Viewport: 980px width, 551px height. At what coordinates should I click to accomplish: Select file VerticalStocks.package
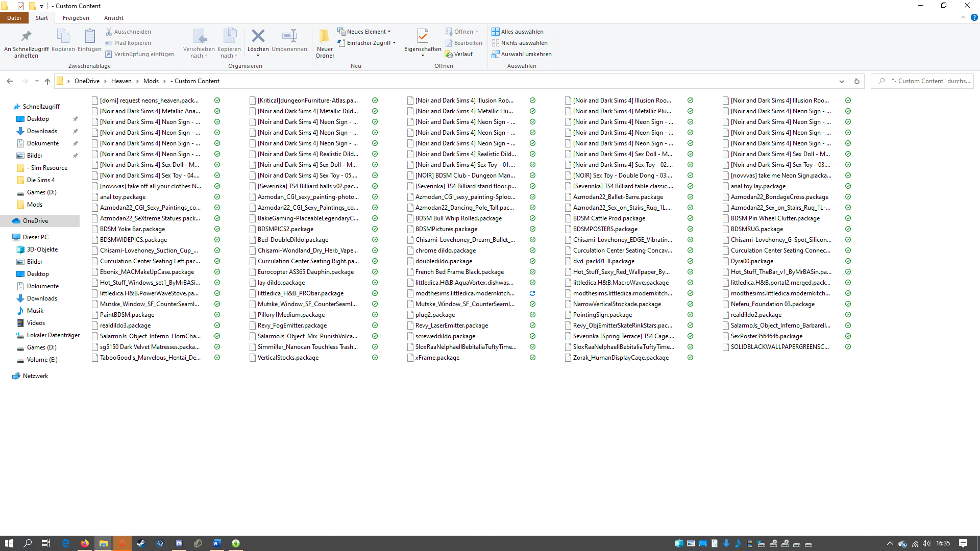(288, 358)
